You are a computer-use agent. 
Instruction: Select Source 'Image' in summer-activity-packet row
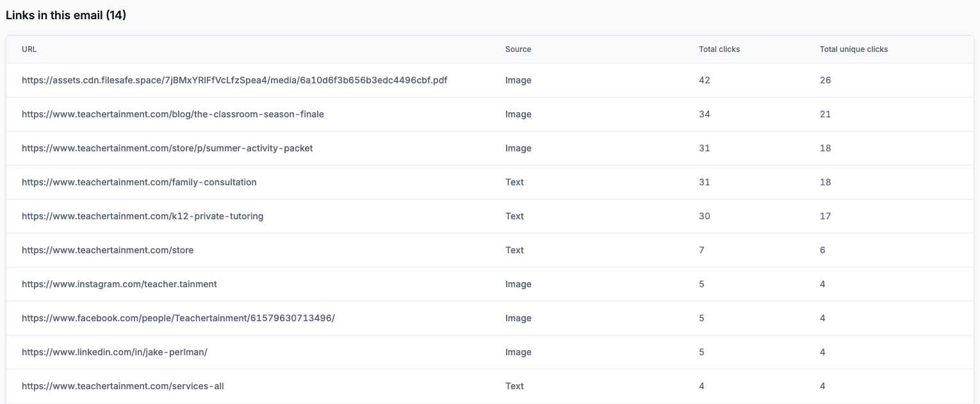pos(518,148)
